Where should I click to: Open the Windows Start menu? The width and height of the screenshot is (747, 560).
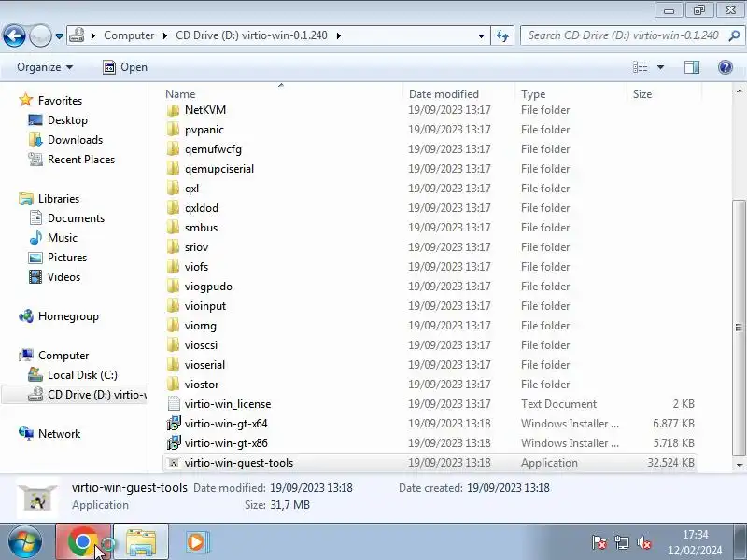[25, 542]
